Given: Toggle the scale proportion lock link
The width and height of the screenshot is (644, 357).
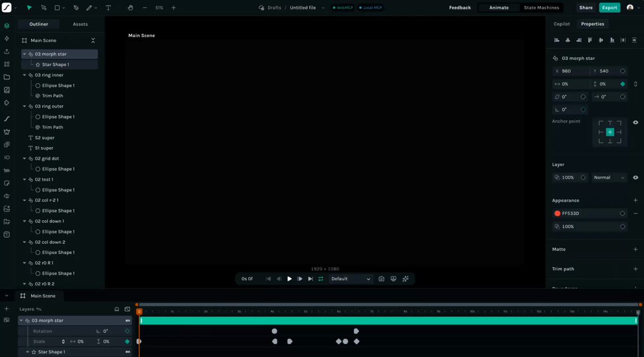Looking at the screenshot, I should click(x=635, y=84).
